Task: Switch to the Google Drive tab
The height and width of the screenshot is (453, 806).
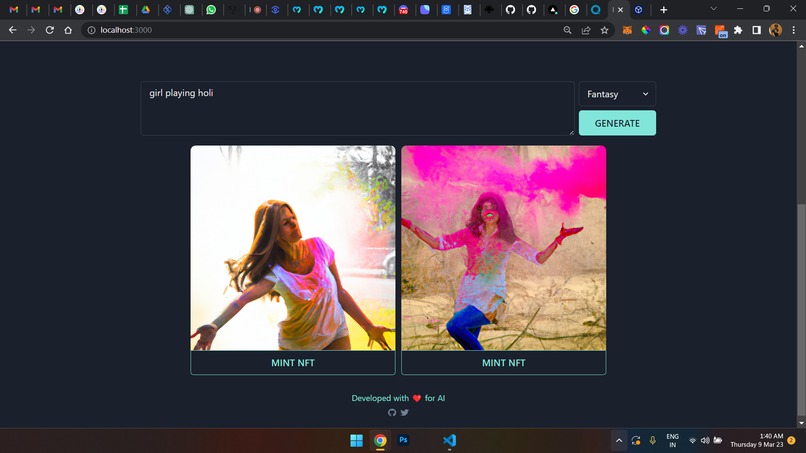Action: [x=145, y=9]
